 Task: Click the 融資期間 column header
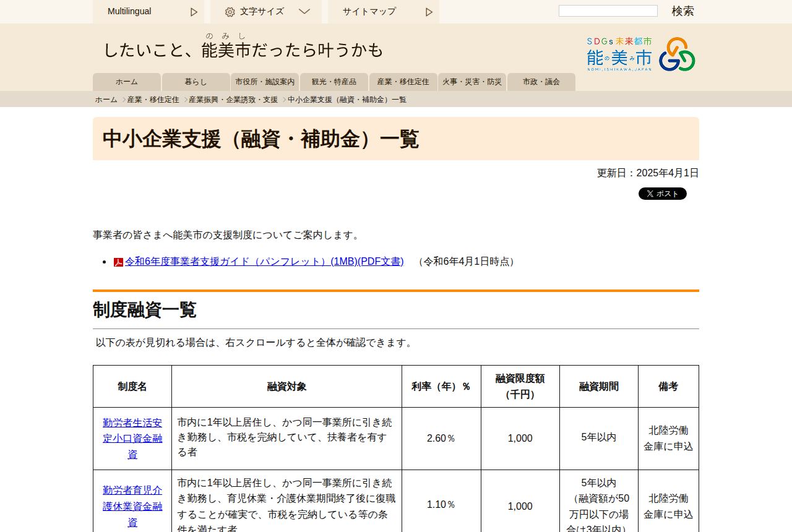[599, 387]
